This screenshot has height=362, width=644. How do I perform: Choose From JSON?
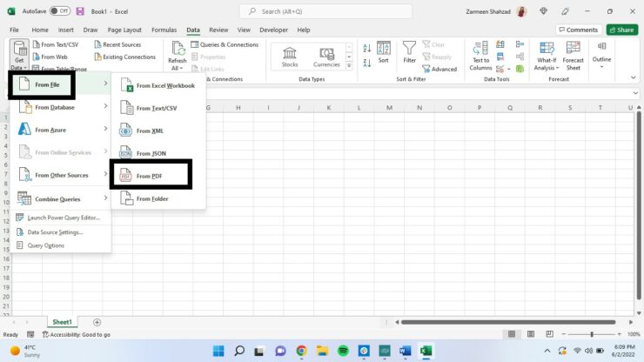pos(158,153)
